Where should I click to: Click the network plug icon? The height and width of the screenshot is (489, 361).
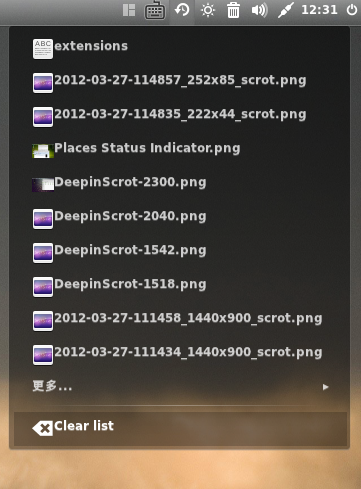pyautogui.click(x=286, y=10)
